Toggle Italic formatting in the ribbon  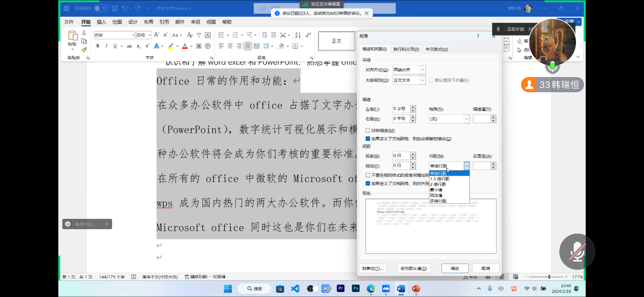(107, 46)
